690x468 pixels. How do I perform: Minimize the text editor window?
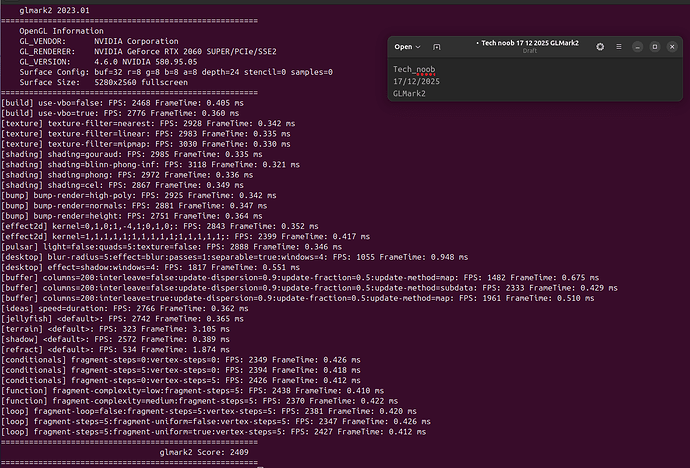click(640, 47)
